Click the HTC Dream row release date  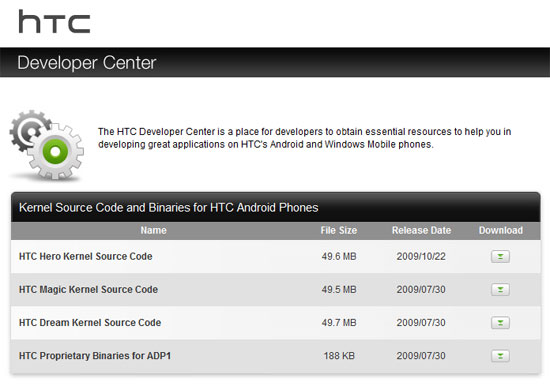pos(421,322)
